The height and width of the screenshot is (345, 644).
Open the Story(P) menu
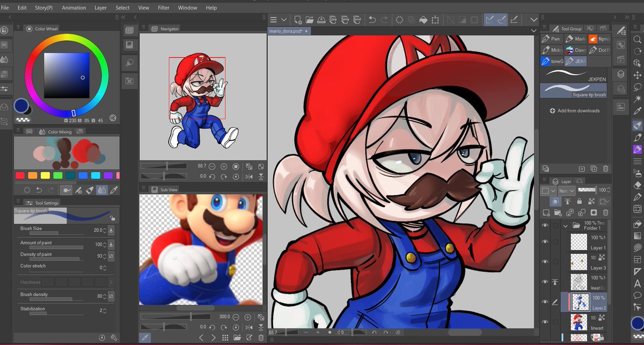44,8
